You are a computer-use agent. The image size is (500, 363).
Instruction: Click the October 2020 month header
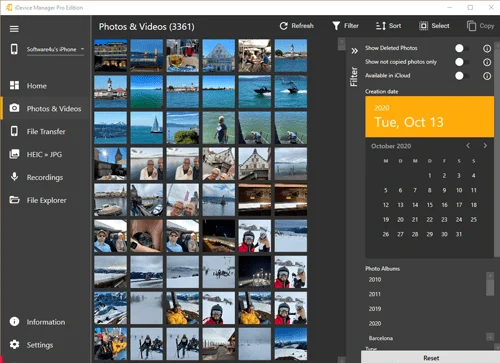391,146
